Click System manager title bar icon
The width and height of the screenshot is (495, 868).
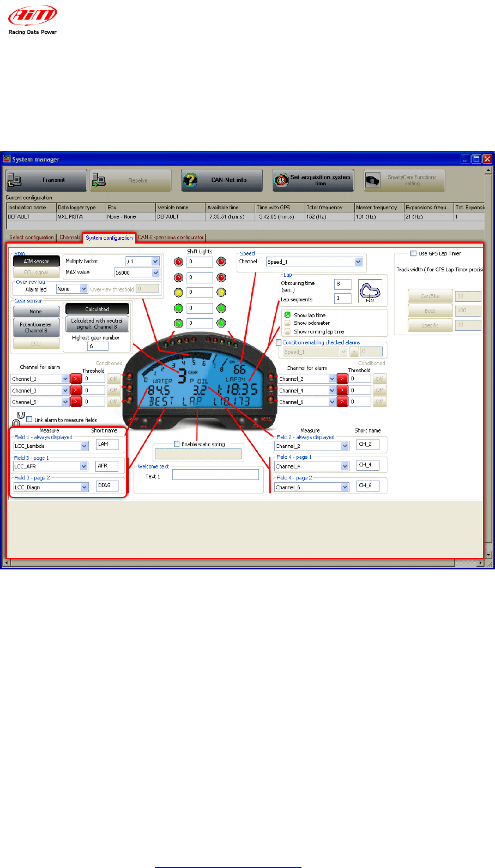click(7, 159)
